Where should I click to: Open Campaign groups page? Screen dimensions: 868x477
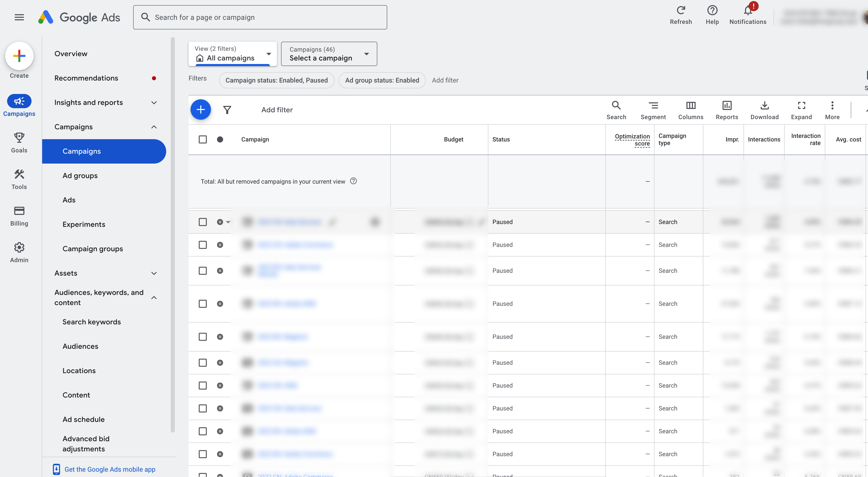[92, 249]
